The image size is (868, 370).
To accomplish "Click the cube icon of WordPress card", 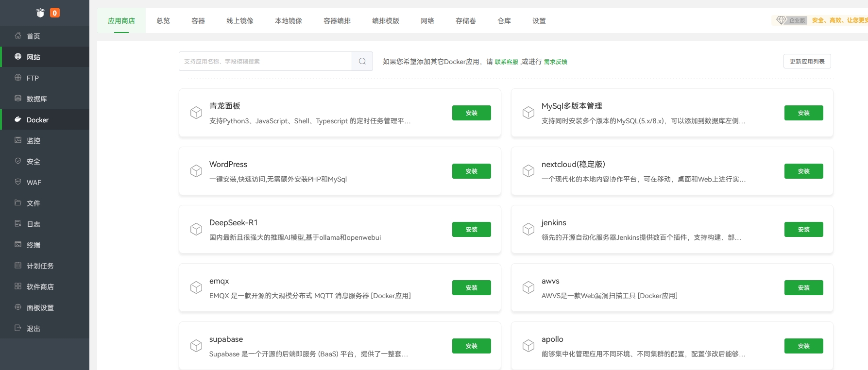I will click(196, 171).
